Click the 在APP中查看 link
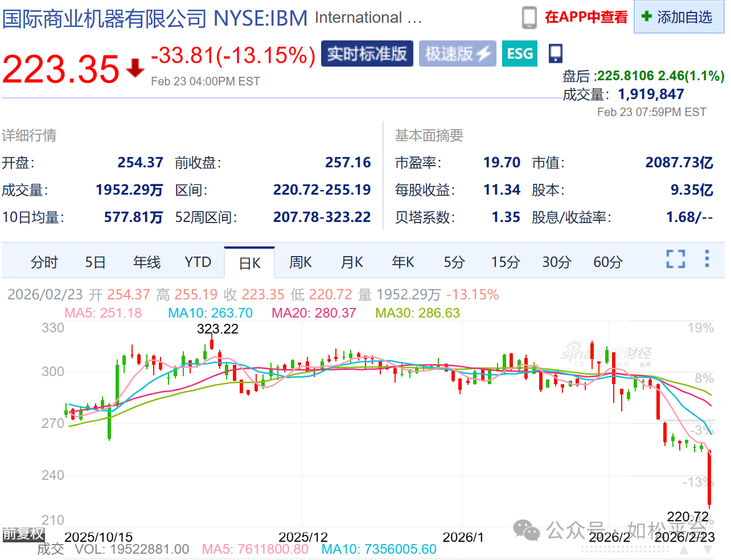Image resolution: width=731 pixels, height=560 pixels. 586,17
